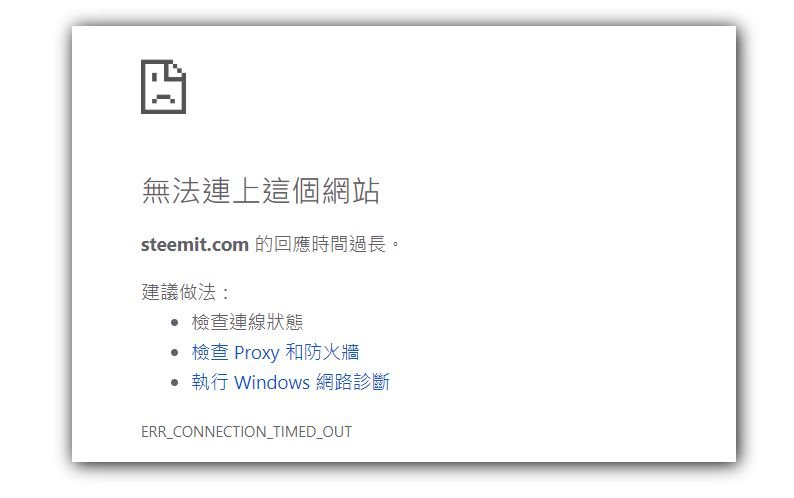Click the folded corner of the sad page icon

pos(179,68)
